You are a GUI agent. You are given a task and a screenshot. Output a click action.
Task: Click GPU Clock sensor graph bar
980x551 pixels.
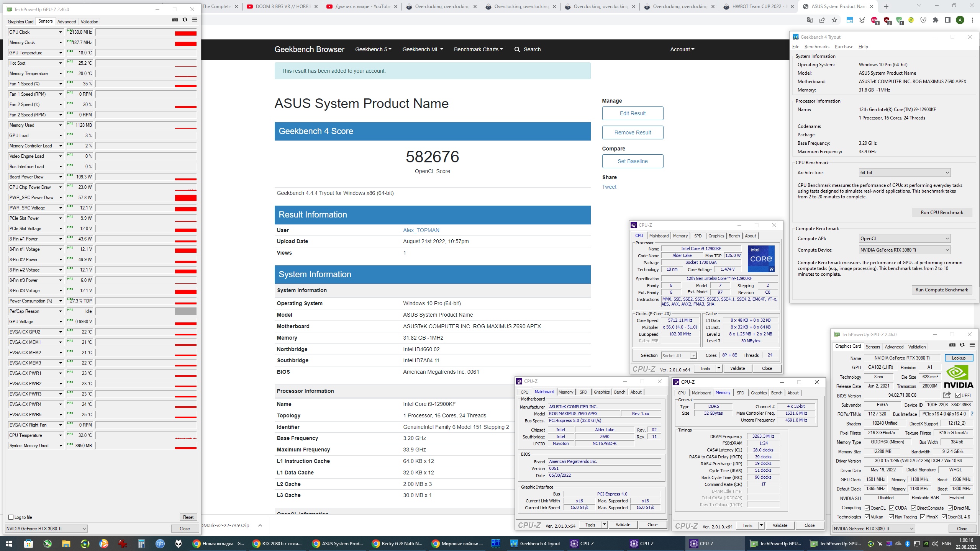pyautogui.click(x=146, y=32)
